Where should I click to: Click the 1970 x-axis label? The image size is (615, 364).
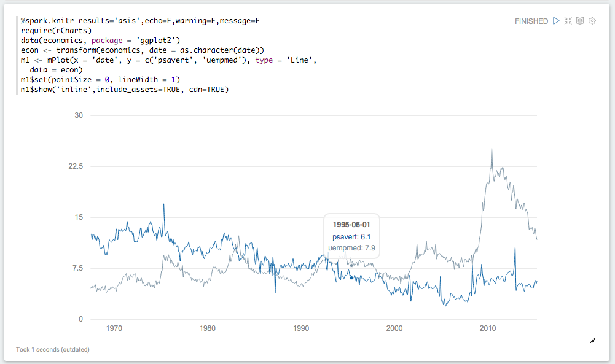114,328
